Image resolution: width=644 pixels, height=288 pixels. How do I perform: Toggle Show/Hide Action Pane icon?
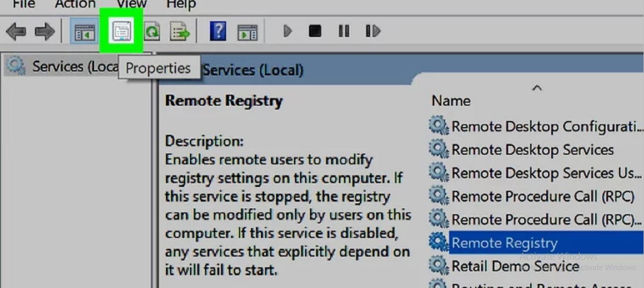point(247,32)
